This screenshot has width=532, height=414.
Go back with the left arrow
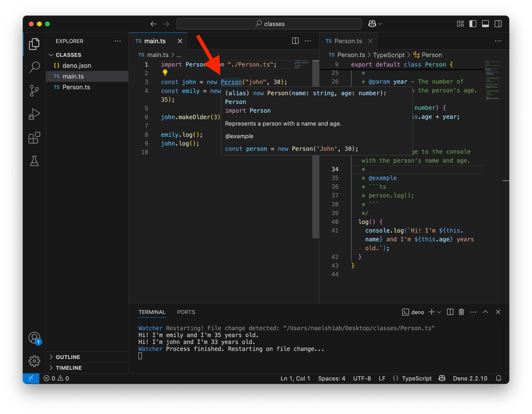point(153,24)
